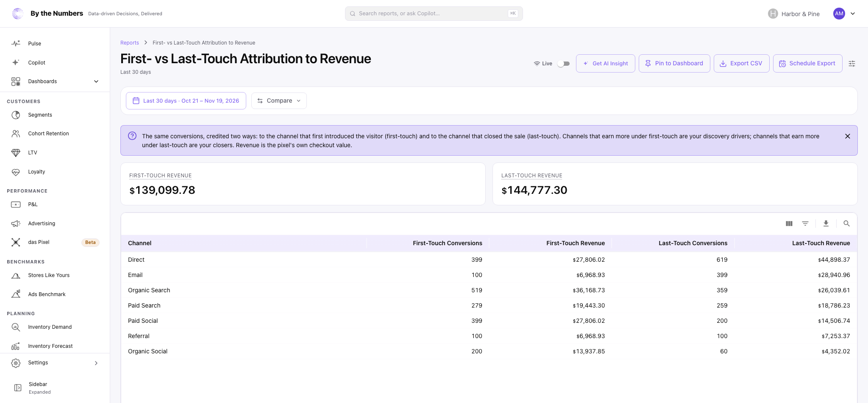Open the table columns chooser icon
The height and width of the screenshot is (403, 868).
click(x=789, y=224)
